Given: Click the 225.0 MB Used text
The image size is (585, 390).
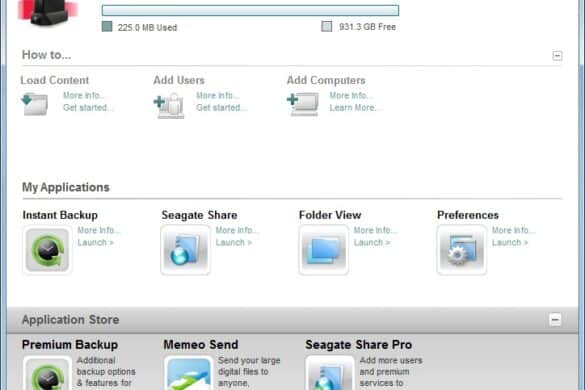Looking at the screenshot, I should 147,27.
